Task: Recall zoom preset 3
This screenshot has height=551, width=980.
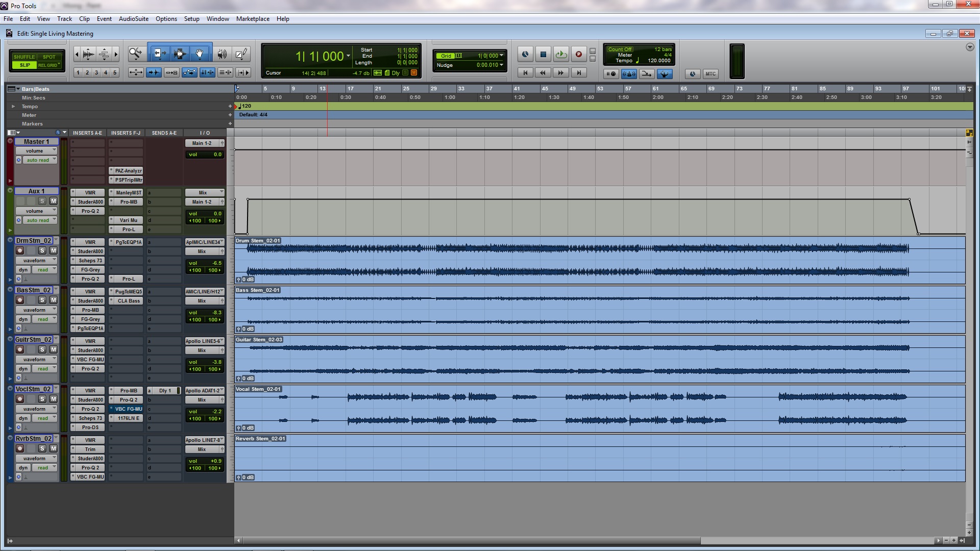Action: [96, 72]
